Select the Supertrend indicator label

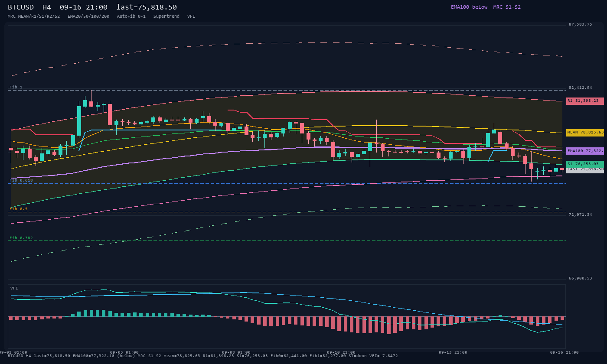click(x=166, y=16)
